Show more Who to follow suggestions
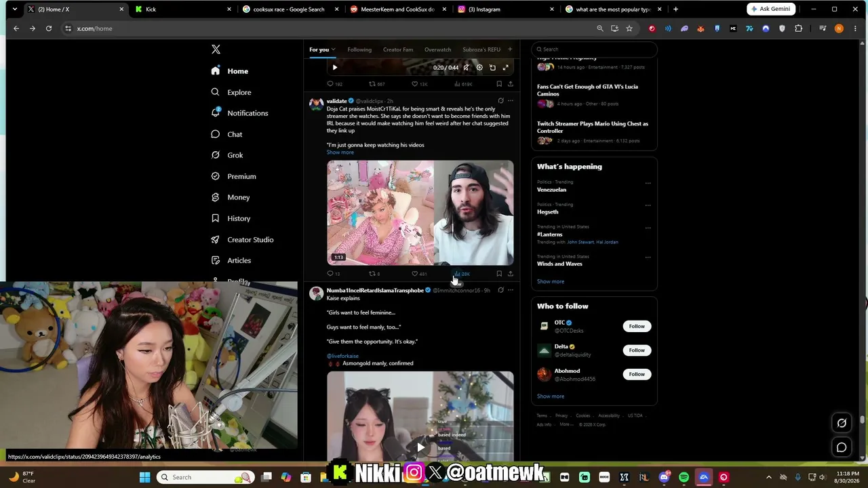Viewport: 868px width, 488px height. tap(551, 396)
